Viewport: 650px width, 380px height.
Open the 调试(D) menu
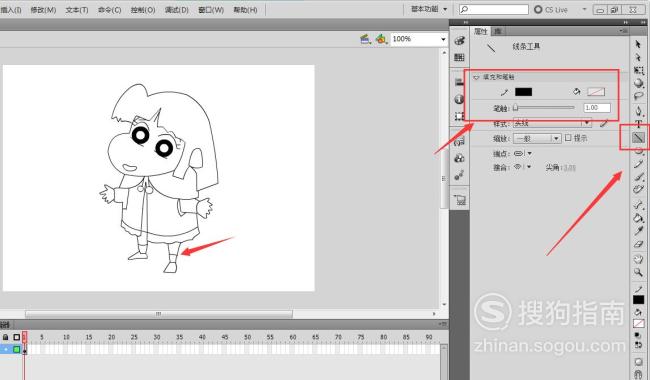coord(177,10)
